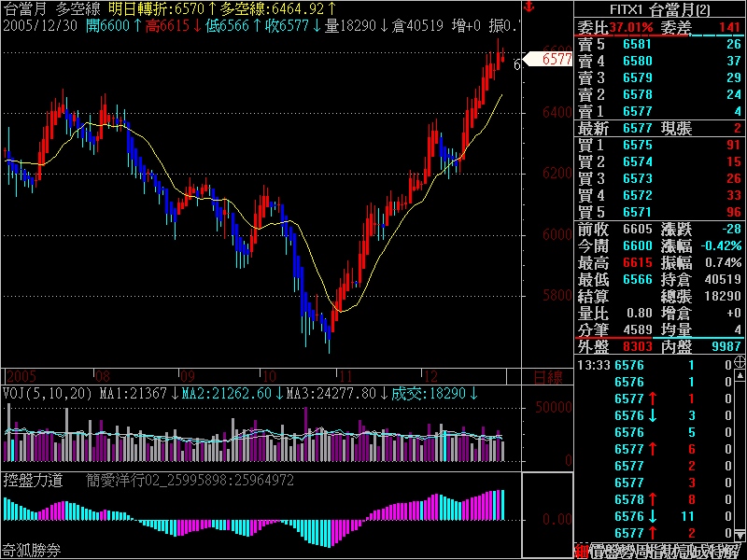Click the 6578 tick row with volume 8
Screen dimensions: 747x560
tap(655, 499)
